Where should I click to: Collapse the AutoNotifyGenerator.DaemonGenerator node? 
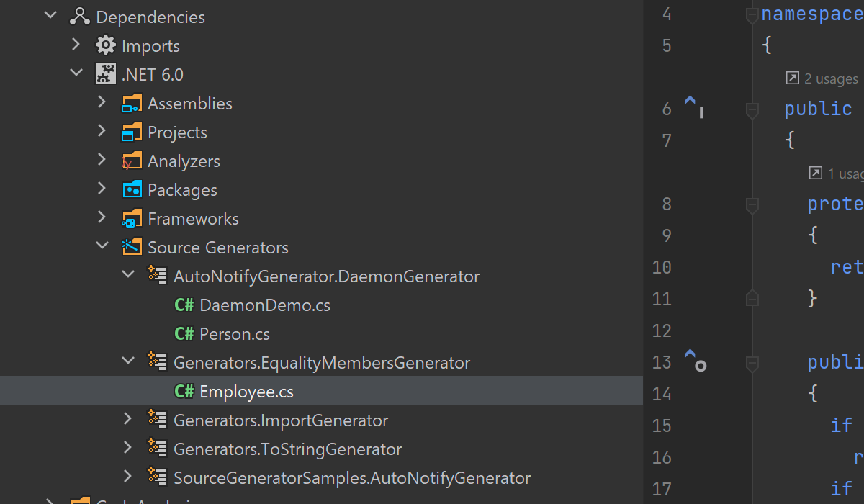tap(128, 275)
